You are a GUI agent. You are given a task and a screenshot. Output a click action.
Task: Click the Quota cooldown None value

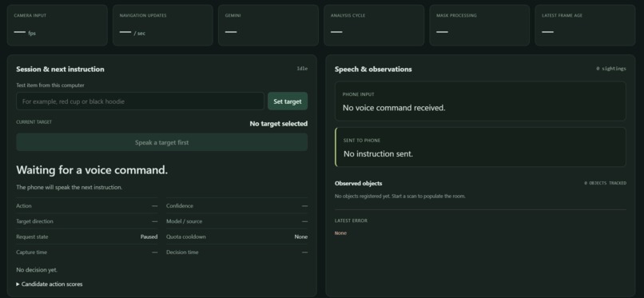pyautogui.click(x=300, y=236)
